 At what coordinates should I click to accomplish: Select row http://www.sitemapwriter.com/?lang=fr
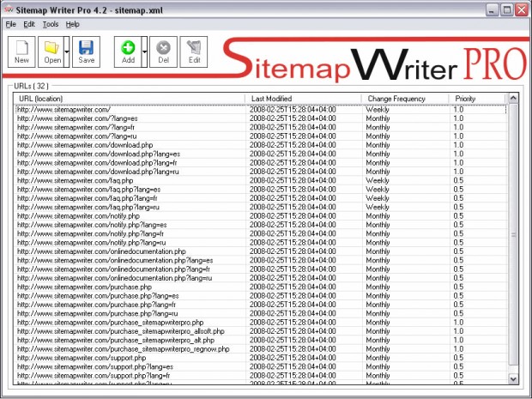[261, 127]
